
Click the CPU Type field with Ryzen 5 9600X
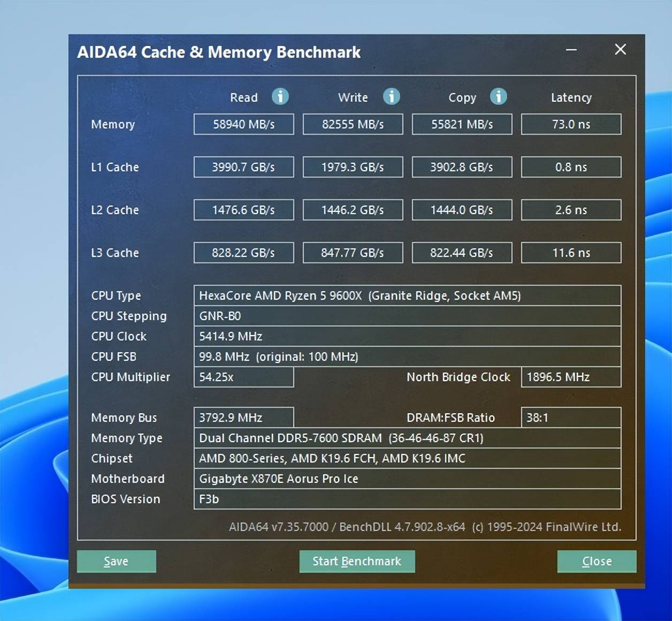click(x=407, y=296)
